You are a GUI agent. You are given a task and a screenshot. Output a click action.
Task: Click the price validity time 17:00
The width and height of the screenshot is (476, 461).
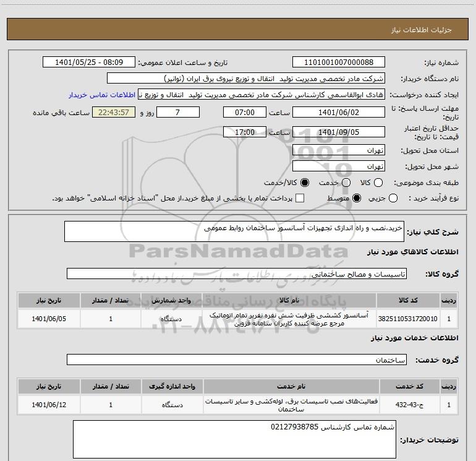(245, 132)
